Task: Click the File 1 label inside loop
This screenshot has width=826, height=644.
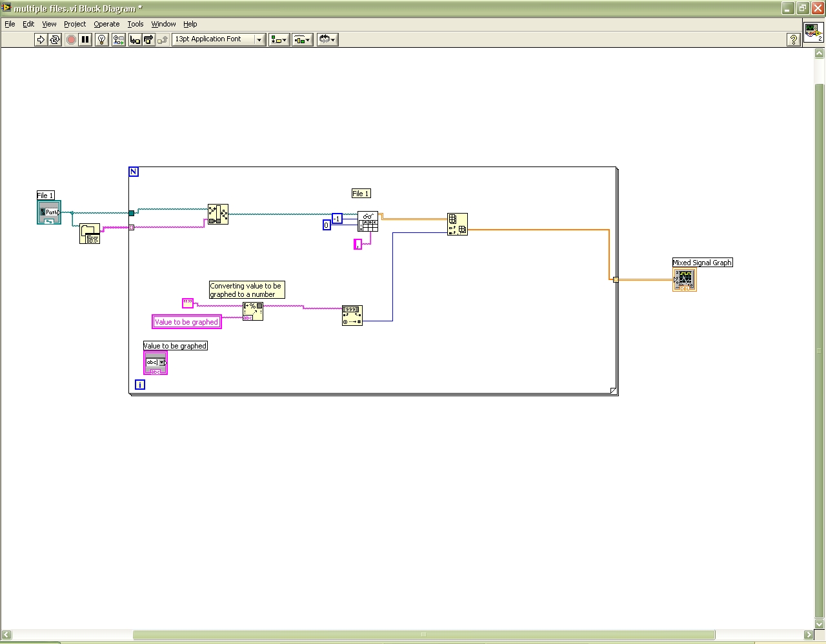Action: coord(361,194)
